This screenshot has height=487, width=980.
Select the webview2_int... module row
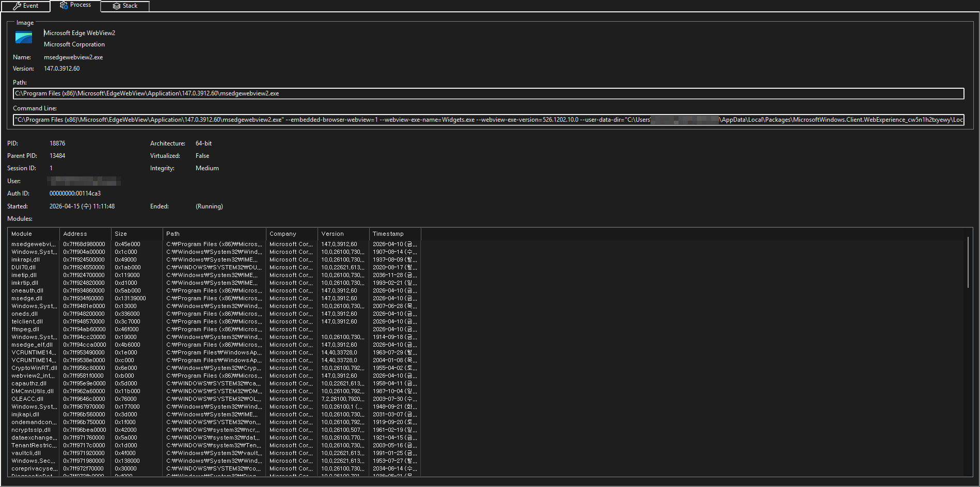[214, 376]
